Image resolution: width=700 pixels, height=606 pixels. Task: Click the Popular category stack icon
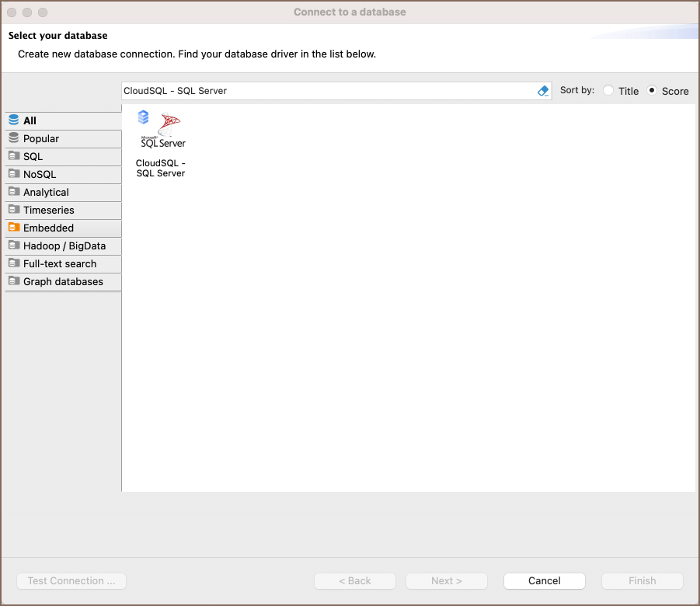point(16,138)
